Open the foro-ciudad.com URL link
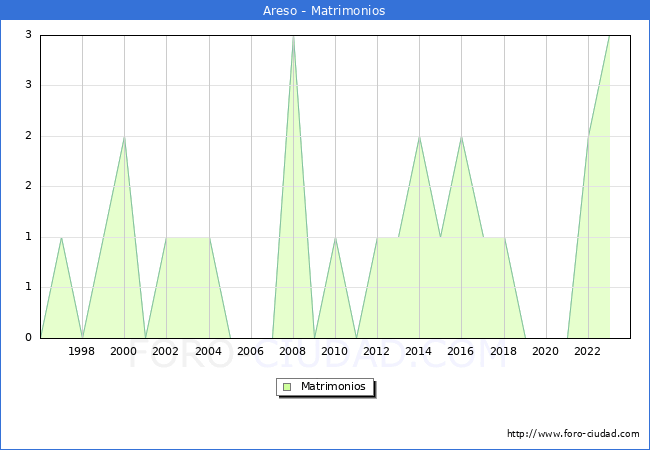 point(573,434)
